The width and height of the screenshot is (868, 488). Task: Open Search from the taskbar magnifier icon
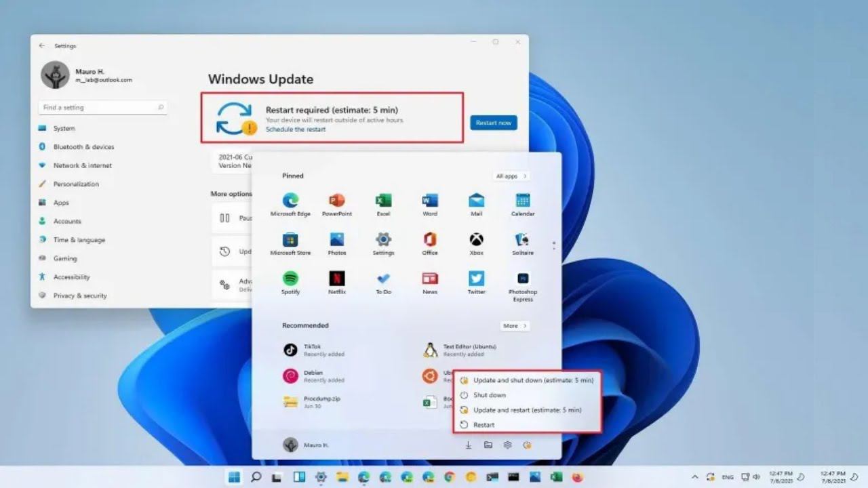tap(256, 477)
